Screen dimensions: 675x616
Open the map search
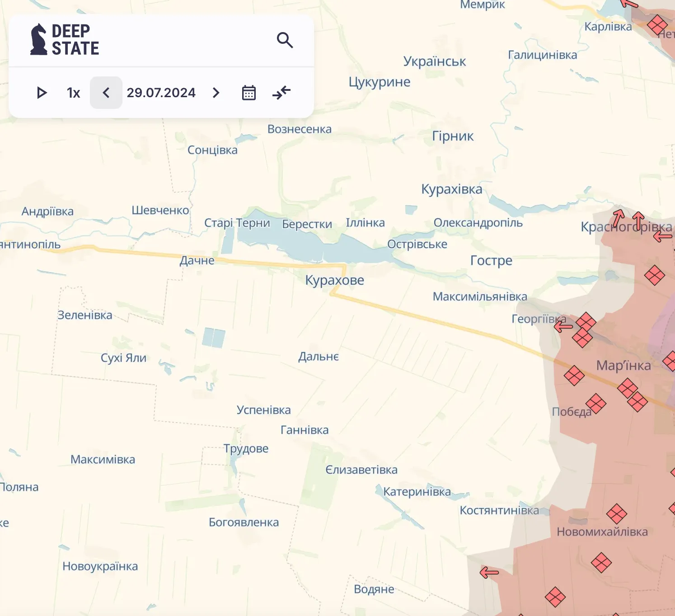coord(285,40)
